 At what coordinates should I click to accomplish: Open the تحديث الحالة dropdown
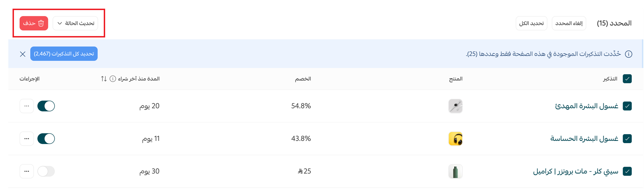pyautogui.click(x=75, y=23)
